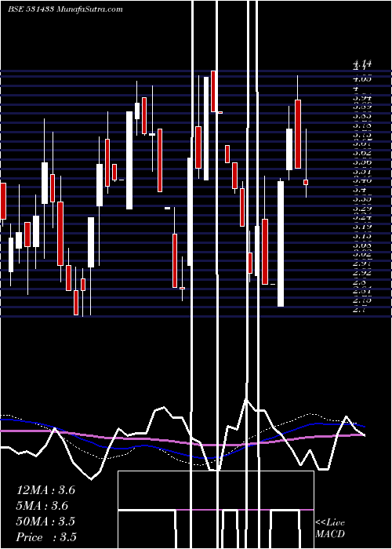Click the '12MA : 3.6' value
Screen dimensions: 392x549
[45, 490]
